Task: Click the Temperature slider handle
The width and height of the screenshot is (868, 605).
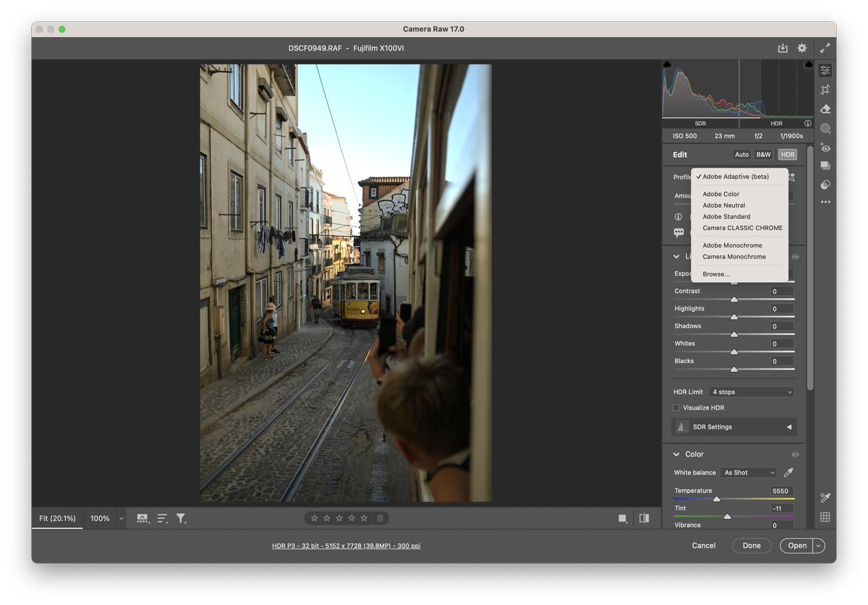Action: pos(717,499)
